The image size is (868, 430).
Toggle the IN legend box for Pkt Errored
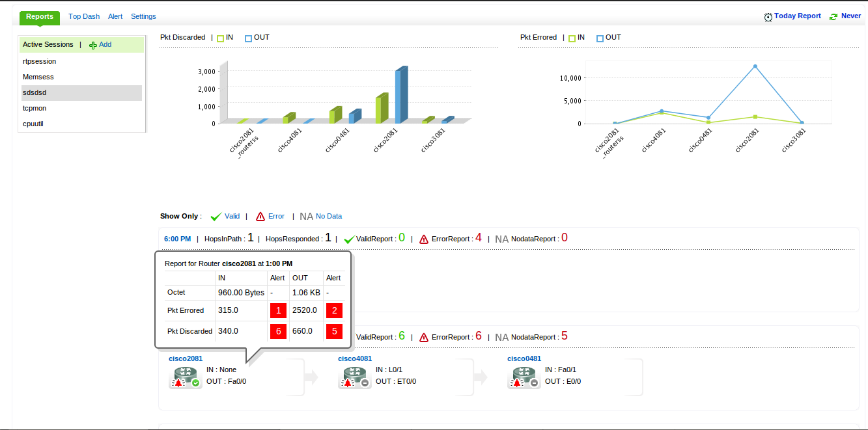click(x=572, y=38)
